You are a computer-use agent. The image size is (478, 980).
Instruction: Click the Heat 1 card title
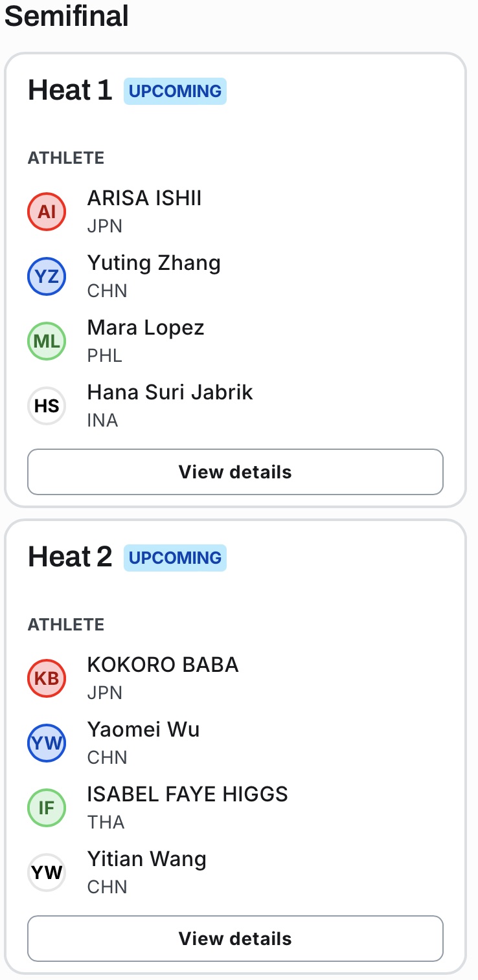point(70,91)
